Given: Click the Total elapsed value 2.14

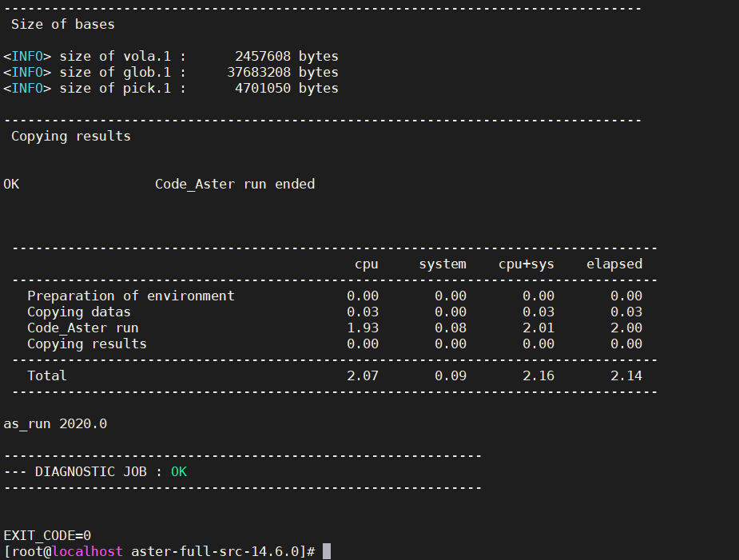Looking at the screenshot, I should 626,375.
